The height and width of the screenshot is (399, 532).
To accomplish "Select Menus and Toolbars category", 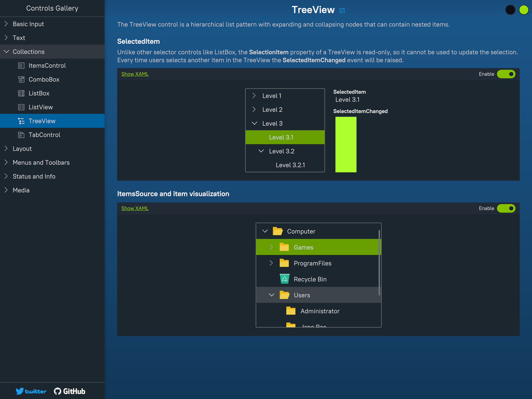I will click(41, 163).
